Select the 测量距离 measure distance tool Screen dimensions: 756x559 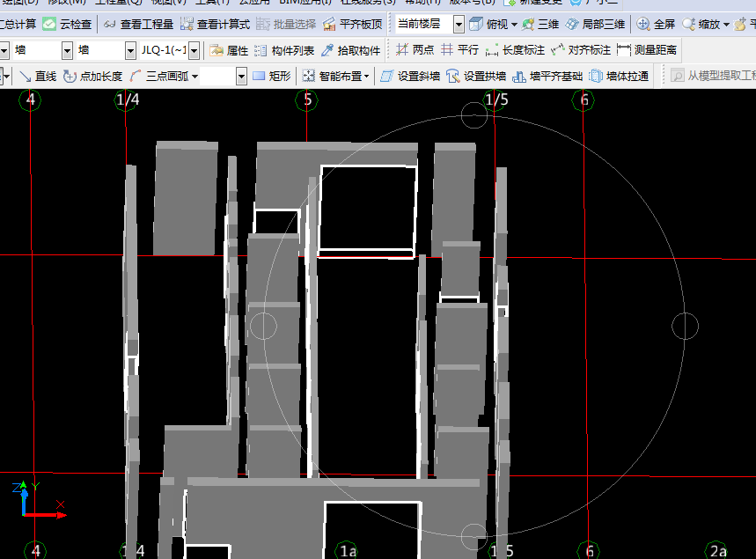pos(647,49)
